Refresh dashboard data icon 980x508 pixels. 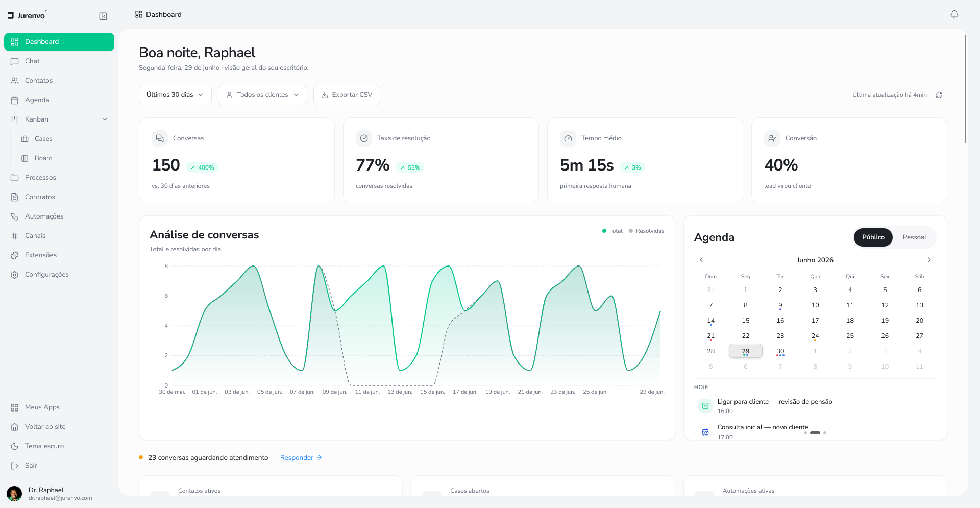(939, 95)
